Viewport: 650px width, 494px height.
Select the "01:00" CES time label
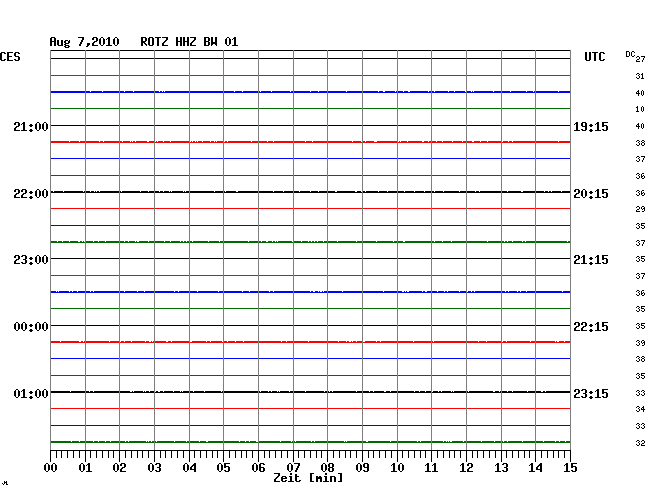(31, 393)
